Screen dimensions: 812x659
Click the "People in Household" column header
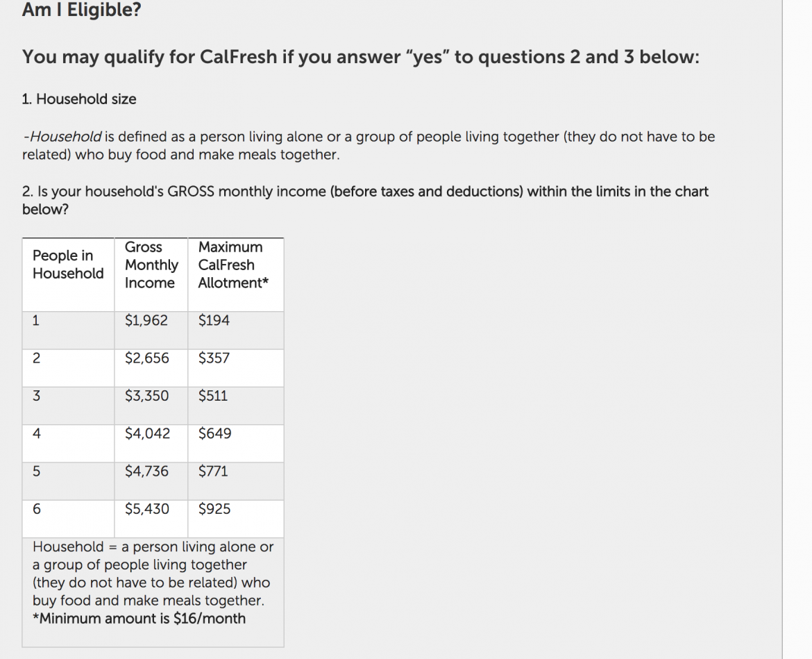68,265
